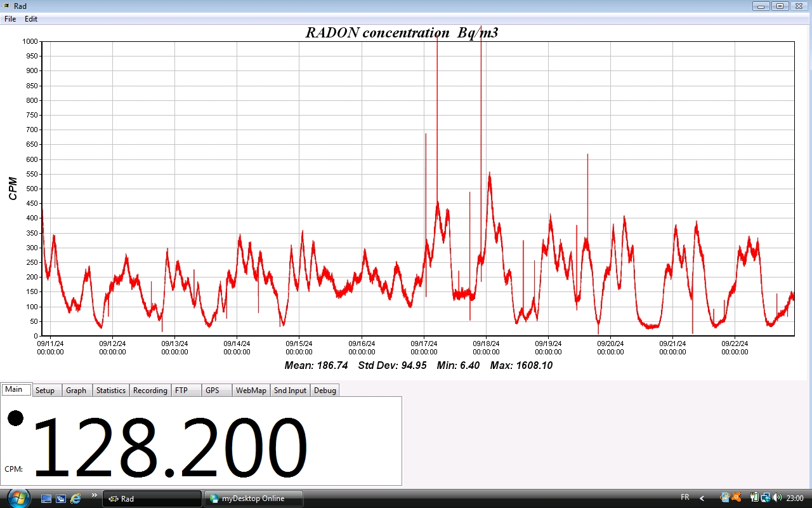Click the Show Desktop quick launch icon
The height and width of the screenshot is (508, 812).
46,498
